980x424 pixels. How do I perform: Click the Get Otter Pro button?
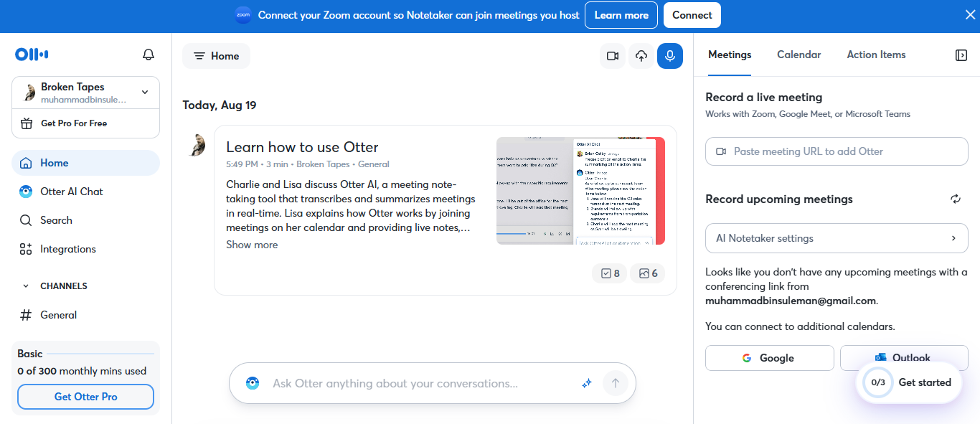coord(85,397)
